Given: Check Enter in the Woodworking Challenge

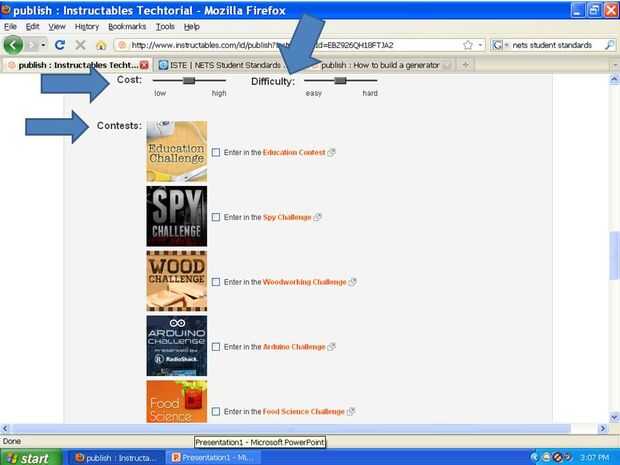Looking at the screenshot, I should (215, 282).
